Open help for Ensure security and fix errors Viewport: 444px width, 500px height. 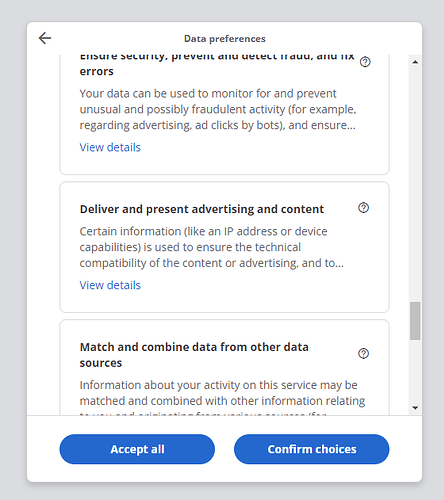point(365,62)
